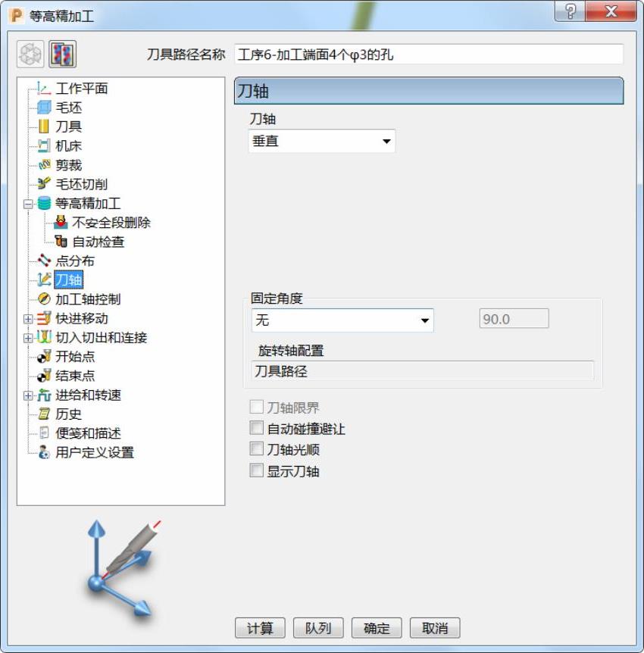Open the machine tool (机床) icon
The width and height of the screenshot is (644, 653).
point(44,145)
